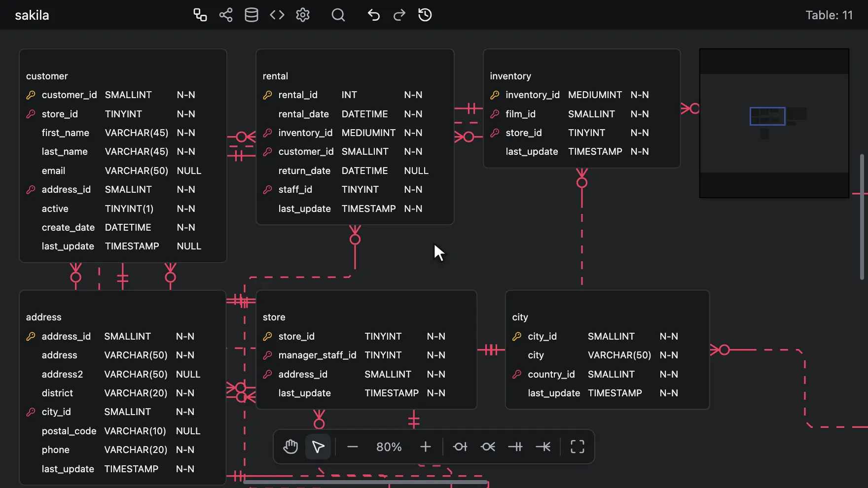Show the SQL code view icon

(277, 15)
